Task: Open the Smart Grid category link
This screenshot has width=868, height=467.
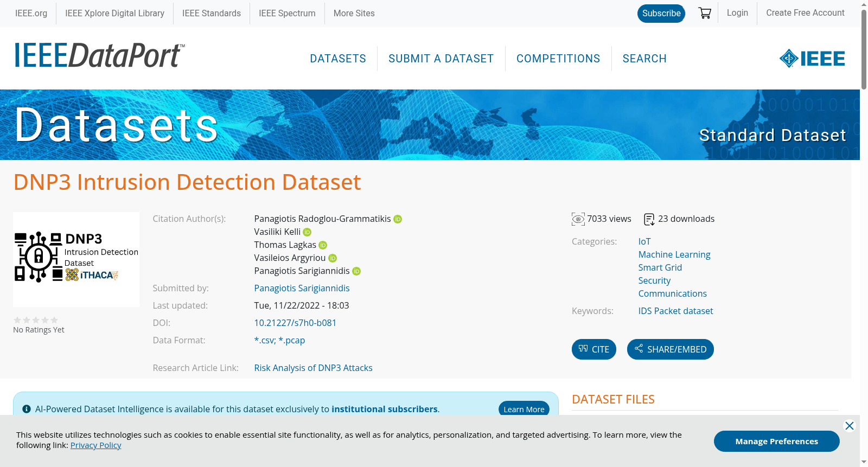Action: click(660, 268)
